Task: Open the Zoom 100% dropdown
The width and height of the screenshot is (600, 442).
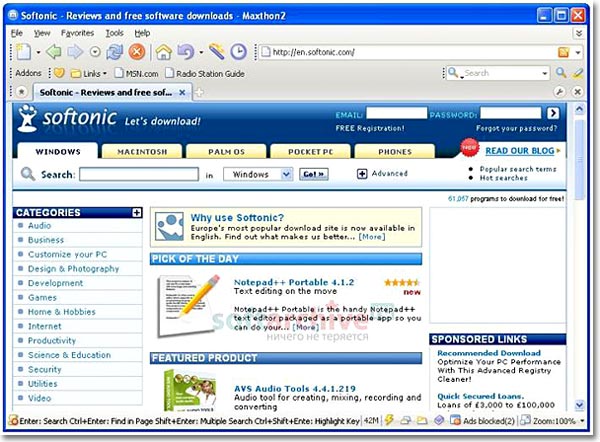Action: (x=583, y=421)
